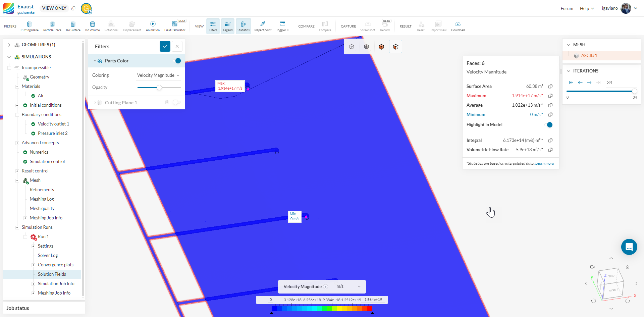
Task: Open the Coloring Velocity Magnitude dropdown
Action: pos(158,75)
